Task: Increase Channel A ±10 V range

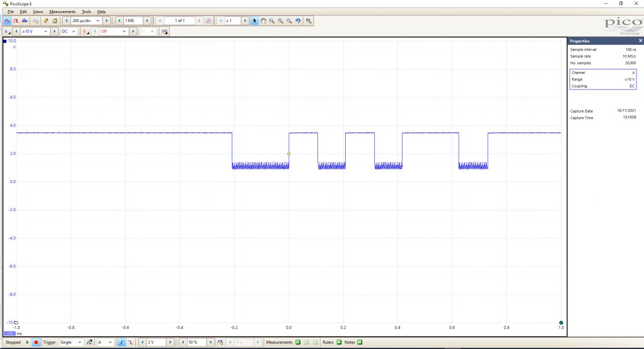Action: click(x=55, y=31)
